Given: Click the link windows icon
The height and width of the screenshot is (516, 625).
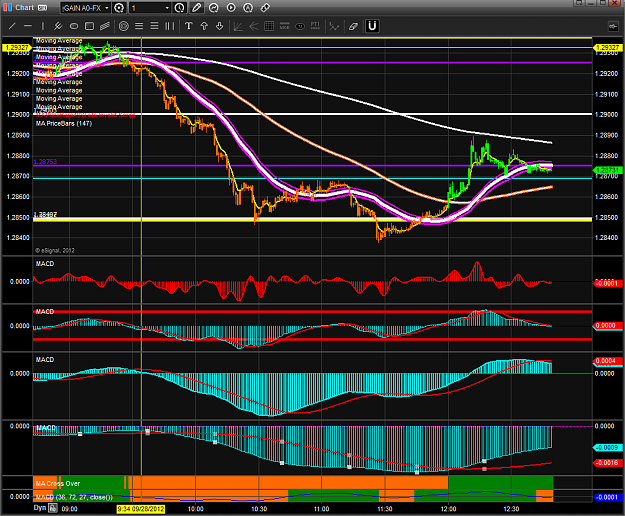Looking at the screenshot, I should pos(265,8).
